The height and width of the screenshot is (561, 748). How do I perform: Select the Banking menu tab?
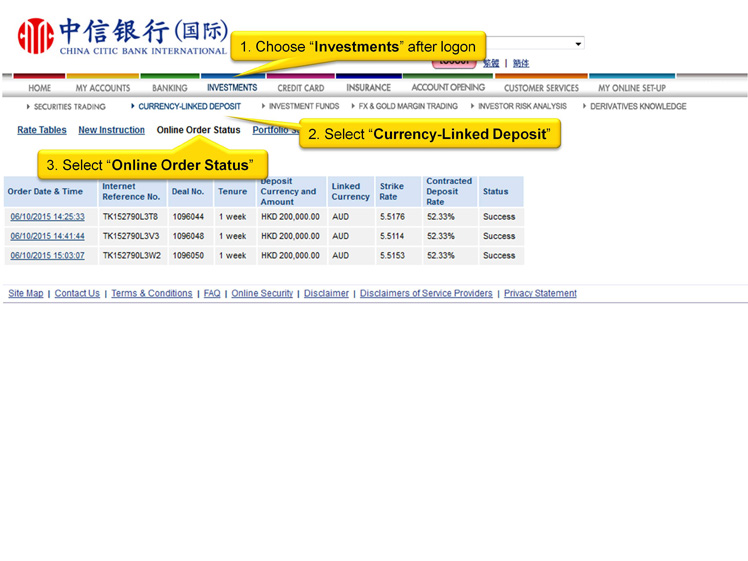tap(170, 88)
